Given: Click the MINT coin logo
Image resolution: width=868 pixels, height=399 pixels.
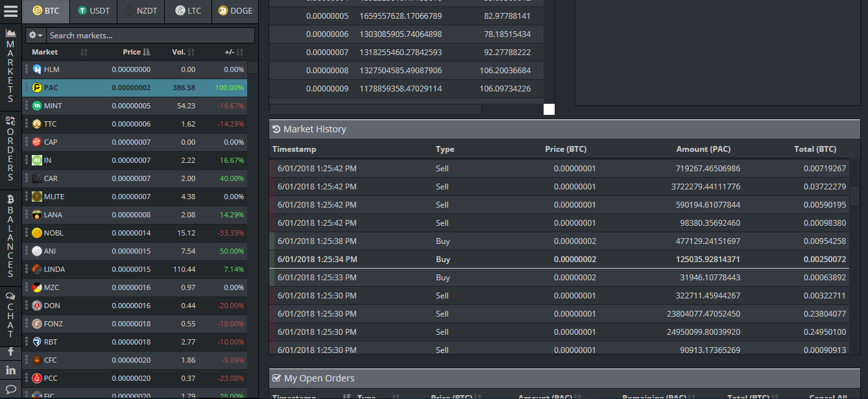Looking at the screenshot, I should [x=37, y=106].
